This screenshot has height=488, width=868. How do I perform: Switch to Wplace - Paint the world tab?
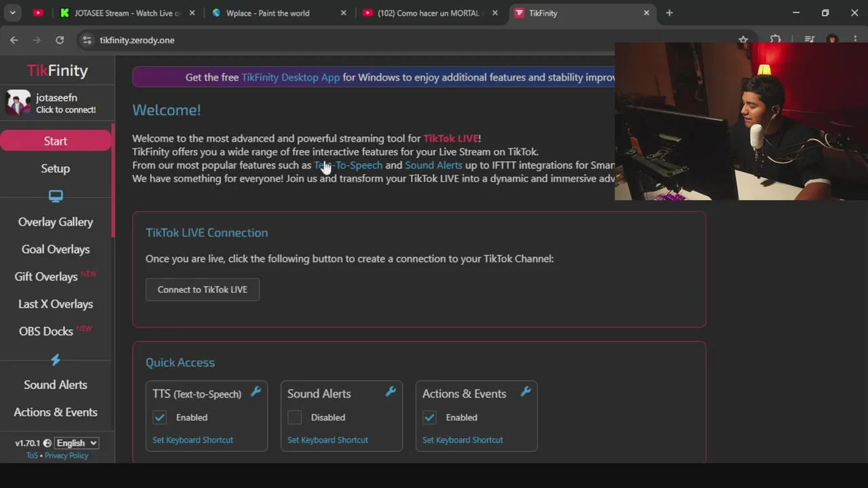(x=277, y=13)
